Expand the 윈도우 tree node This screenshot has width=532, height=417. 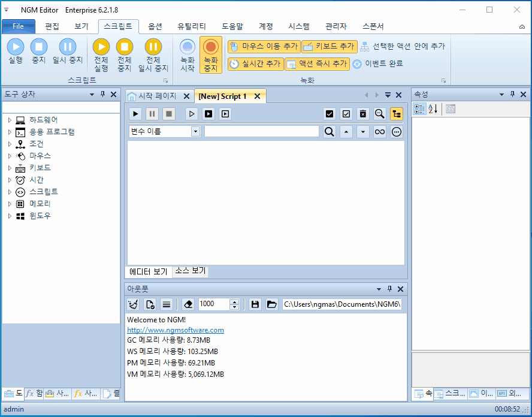pos(10,216)
